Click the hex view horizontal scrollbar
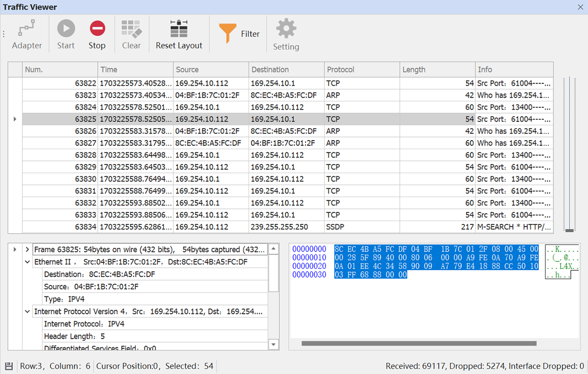Screen dimensions: 588x374 point(419,344)
